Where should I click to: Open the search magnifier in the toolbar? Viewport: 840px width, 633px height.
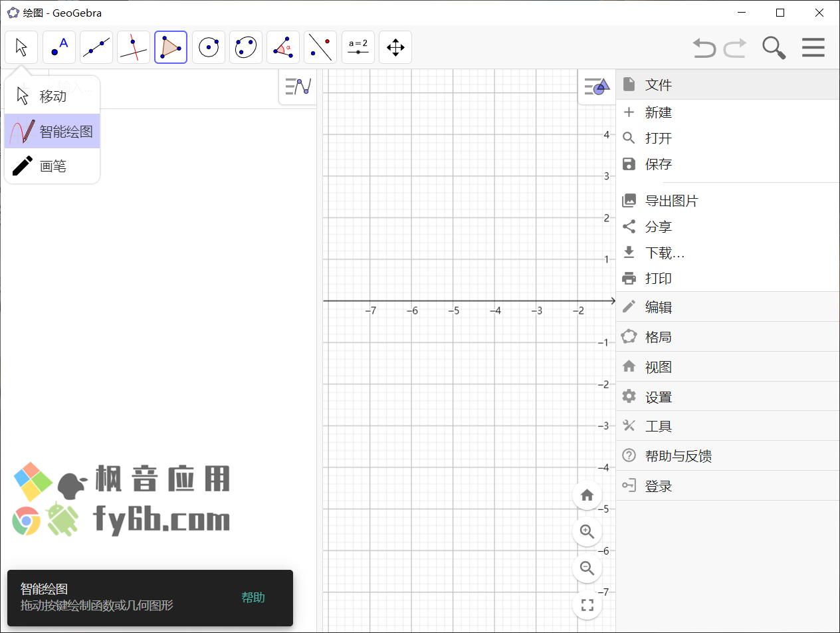tap(774, 48)
